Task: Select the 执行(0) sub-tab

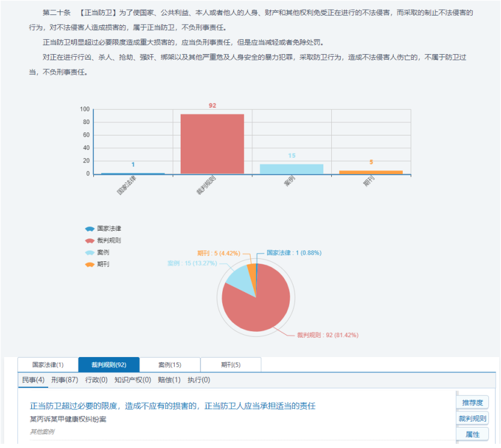Action: tap(199, 380)
